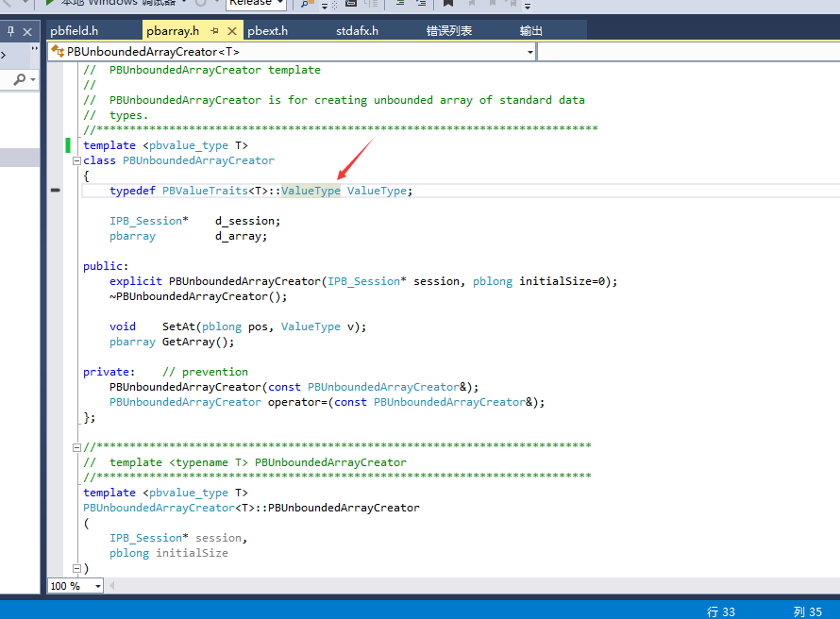Pin the pbarray.h tab
Screen dimensions: 840x619
coord(215,31)
